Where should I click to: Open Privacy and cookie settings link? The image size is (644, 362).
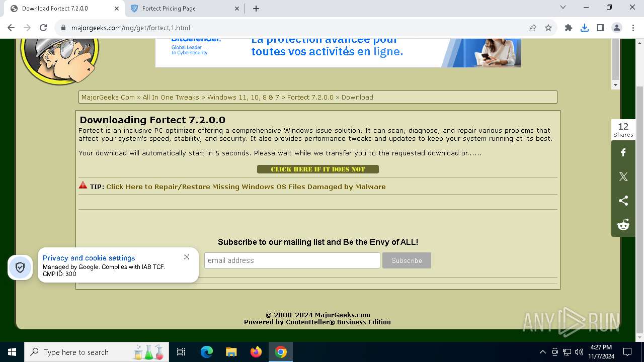coord(89,258)
